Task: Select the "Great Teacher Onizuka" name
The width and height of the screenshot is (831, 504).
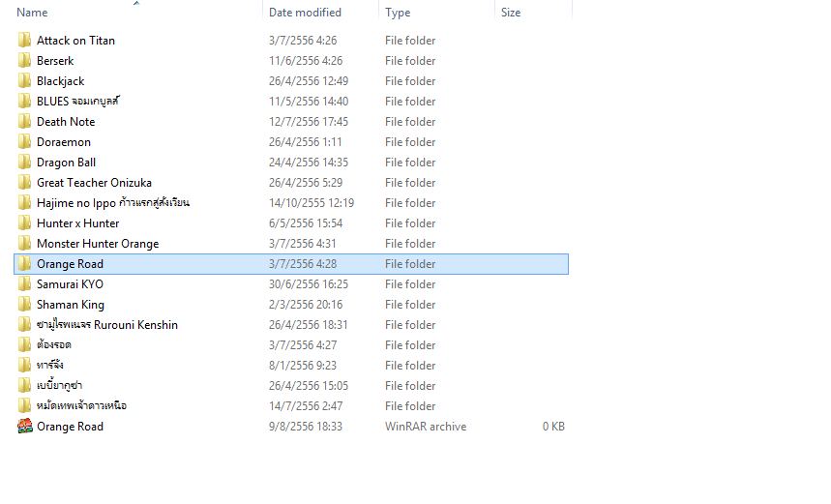Action: pyautogui.click(x=95, y=182)
